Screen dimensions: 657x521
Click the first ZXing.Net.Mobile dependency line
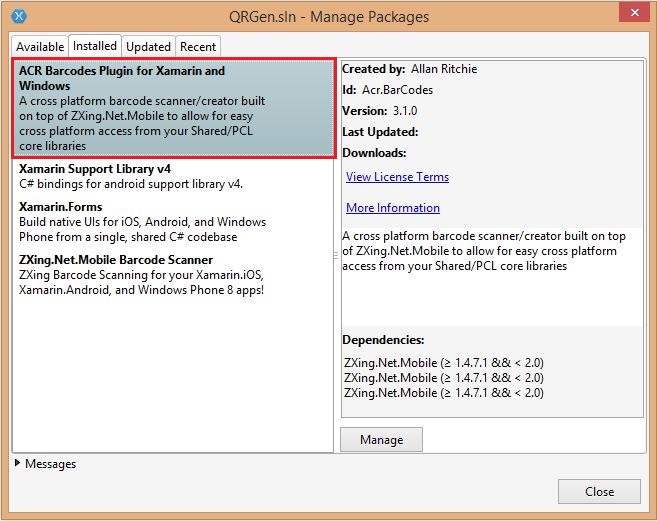point(443,362)
